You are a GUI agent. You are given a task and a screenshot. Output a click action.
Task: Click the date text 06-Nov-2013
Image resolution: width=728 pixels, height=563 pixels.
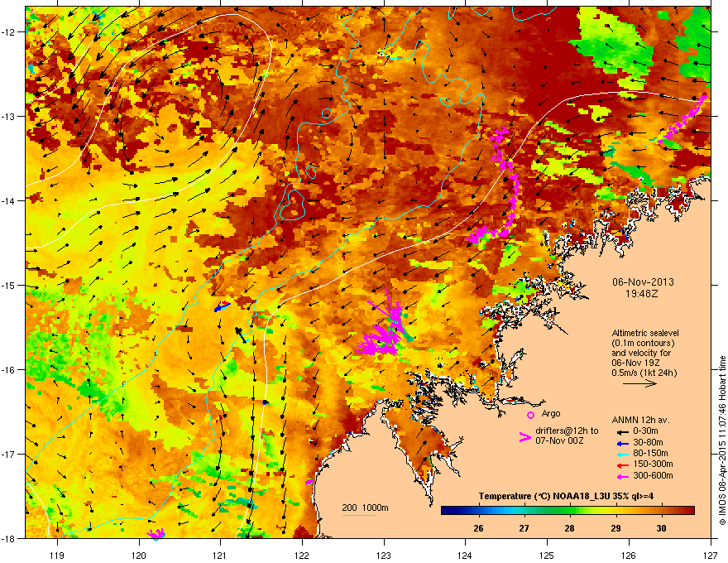(x=643, y=282)
